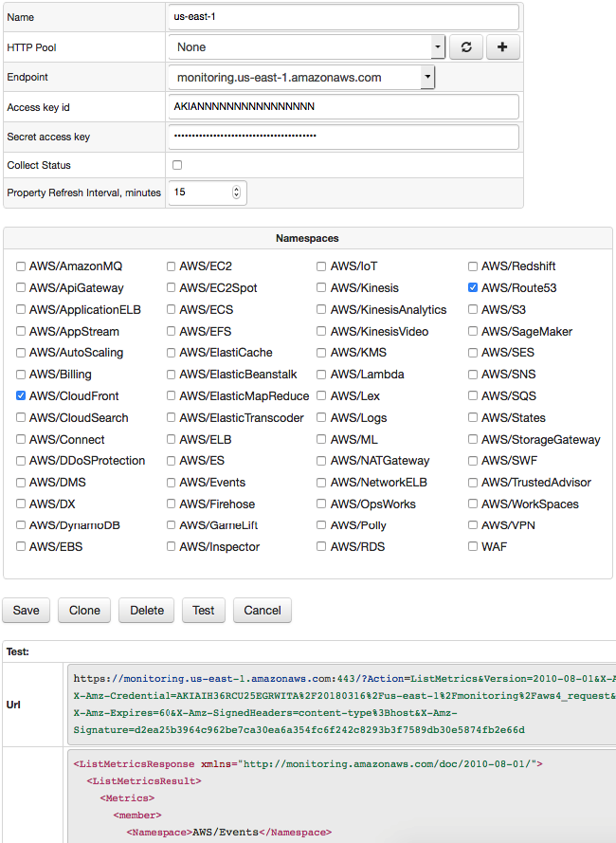The image size is (616, 843).
Task: Check the AWS/Logs namespace
Action: click(321, 417)
